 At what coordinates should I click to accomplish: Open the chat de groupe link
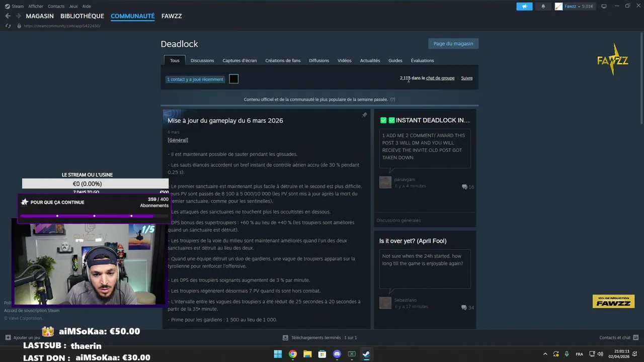point(440,78)
